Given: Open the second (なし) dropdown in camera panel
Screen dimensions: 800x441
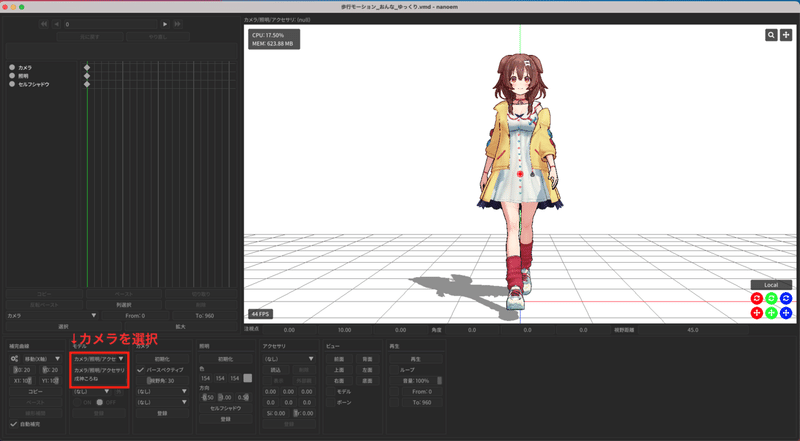Looking at the screenshot, I should click(x=162, y=402).
